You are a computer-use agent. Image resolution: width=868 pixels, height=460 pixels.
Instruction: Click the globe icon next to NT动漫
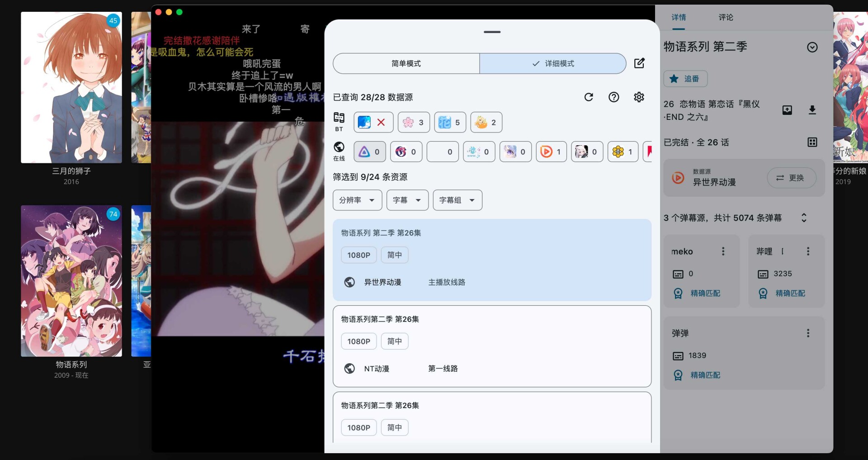[x=349, y=369]
